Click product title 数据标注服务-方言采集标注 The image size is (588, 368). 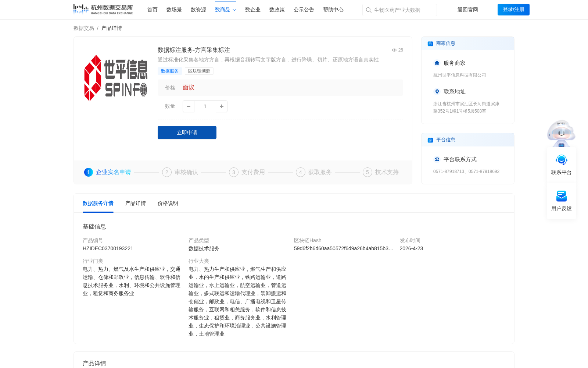click(194, 50)
